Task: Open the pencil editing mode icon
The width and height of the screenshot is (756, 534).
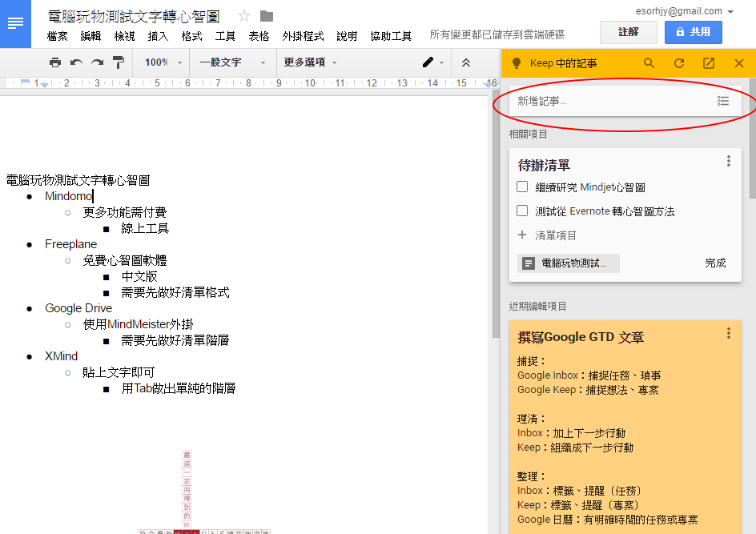Action: pyautogui.click(x=428, y=62)
